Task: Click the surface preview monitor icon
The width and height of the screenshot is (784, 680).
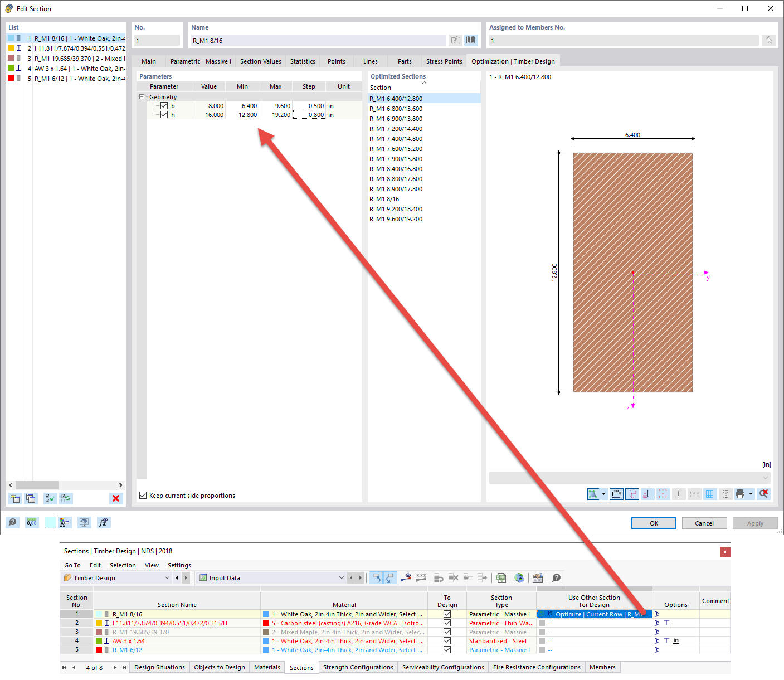Action: pyautogui.click(x=84, y=522)
